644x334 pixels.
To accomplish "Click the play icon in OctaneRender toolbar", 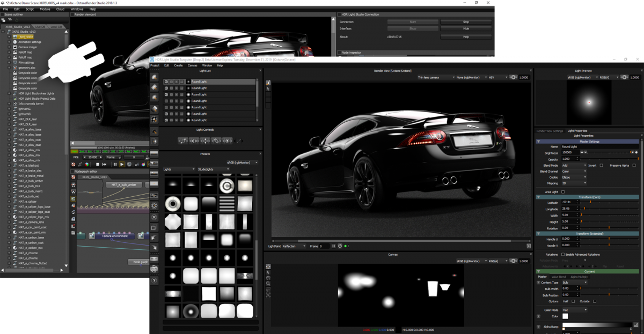I will pyautogui.click(x=122, y=165).
